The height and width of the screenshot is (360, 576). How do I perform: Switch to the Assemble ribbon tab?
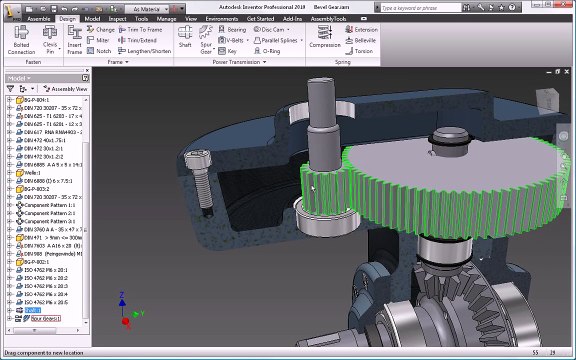coord(39,19)
